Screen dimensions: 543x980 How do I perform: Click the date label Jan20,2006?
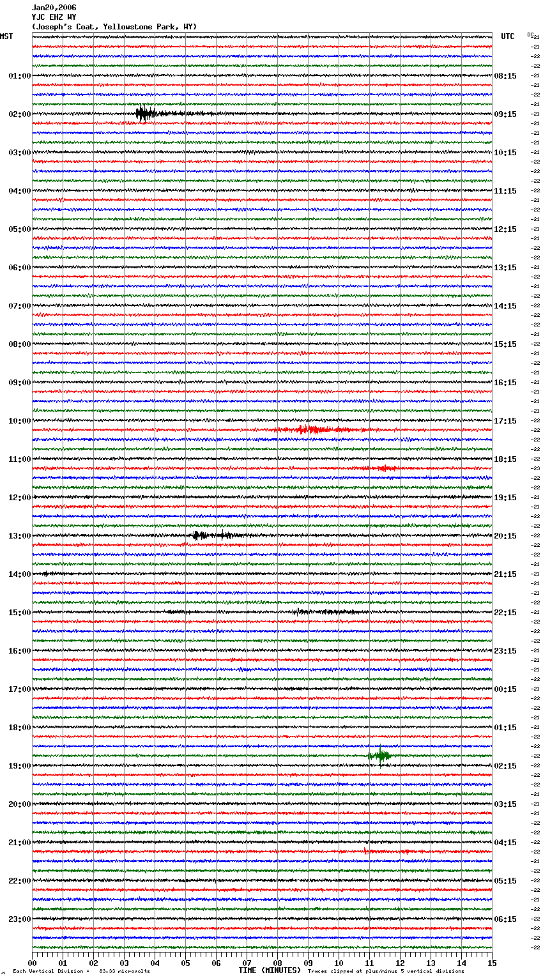click(54, 8)
